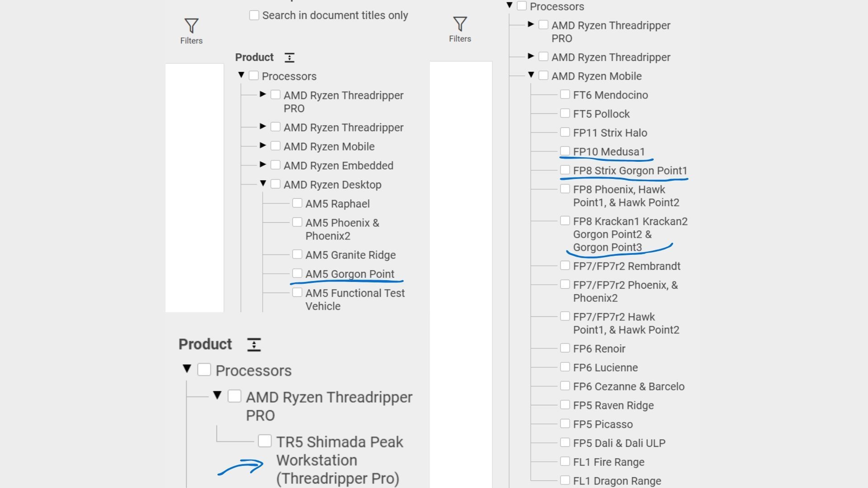The height and width of the screenshot is (488, 868).
Task: Expand AMD Ryzen Mobile in left panel
Action: [263, 145]
